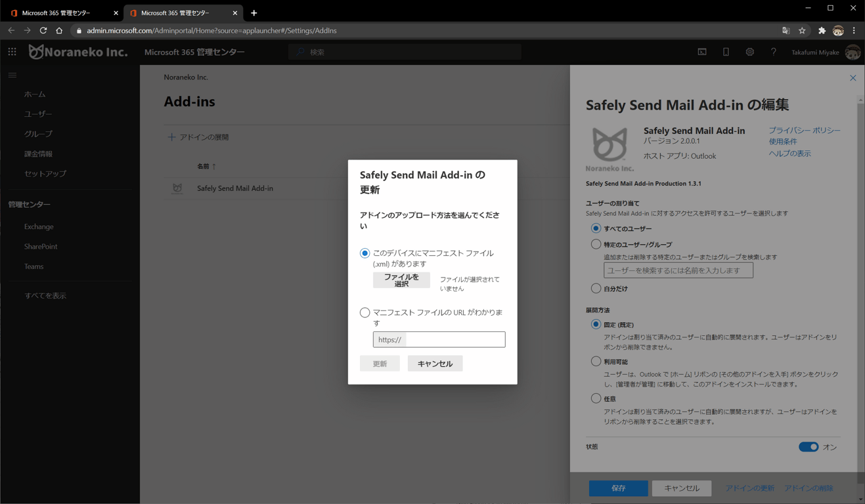865x504 pixels.
Task: Click the Safely Send Mail Add-in row icon
Action: click(177, 188)
